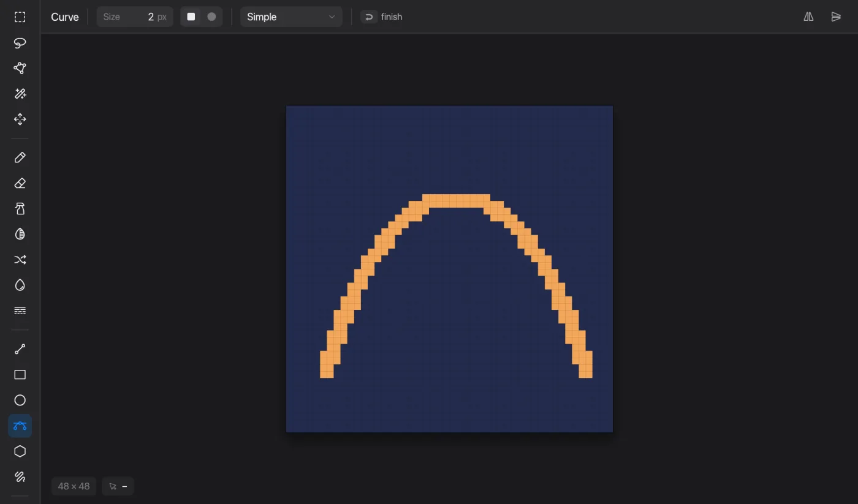
Task: Click the 48 × 48 canvas size indicator
Action: [74, 486]
